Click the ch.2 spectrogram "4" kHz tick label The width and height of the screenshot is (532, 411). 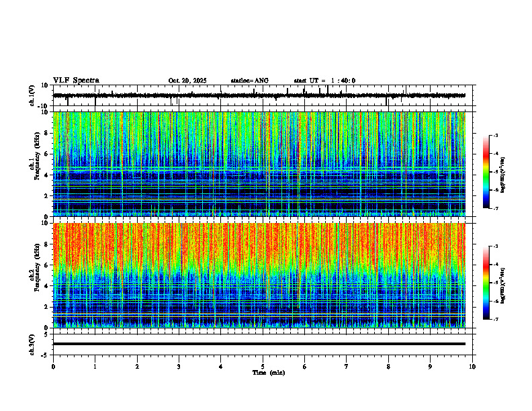click(46, 286)
